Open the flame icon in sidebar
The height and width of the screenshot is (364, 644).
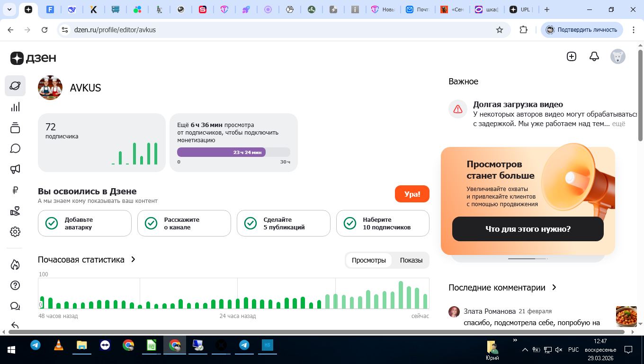pos(15,264)
